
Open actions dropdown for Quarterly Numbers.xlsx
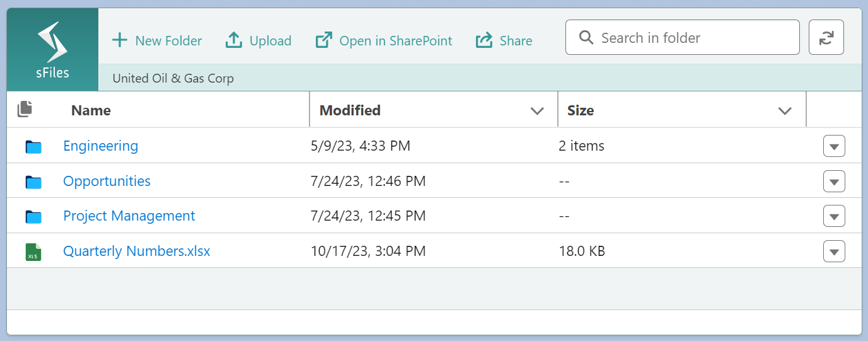pos(834,251)
